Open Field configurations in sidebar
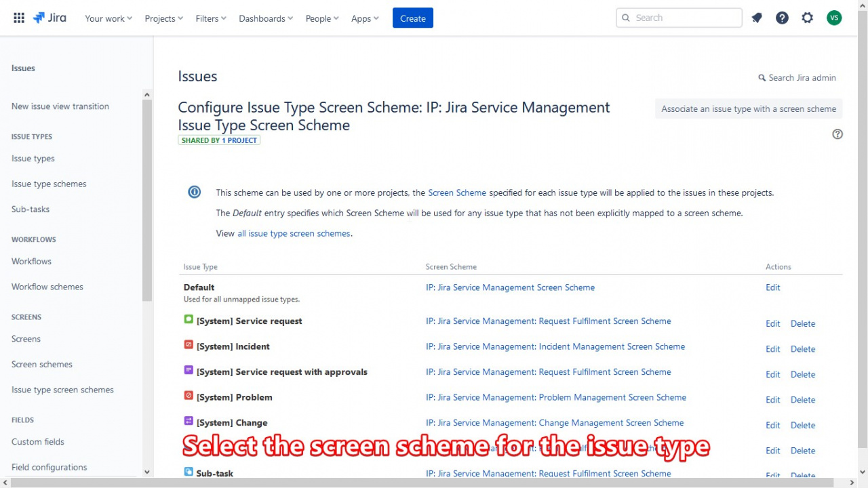The height and width of the screenshot is (488, 868). pos(50,467)
